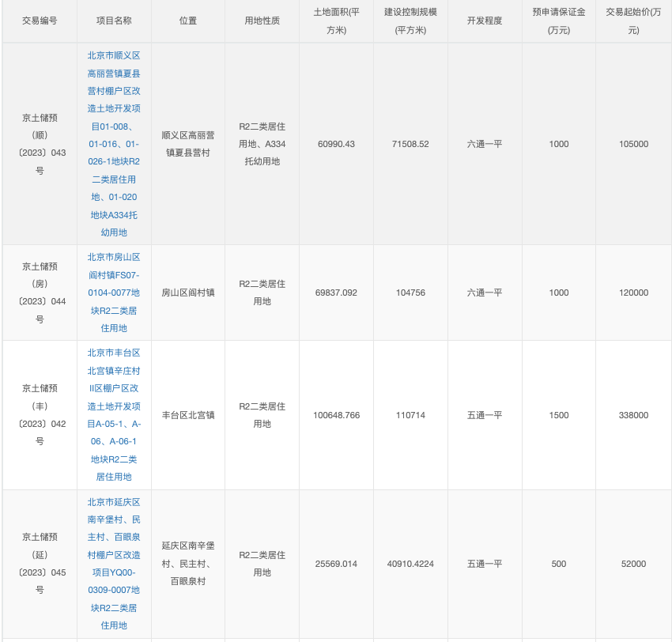Image resolution: width=672 pixels, height=642 pixels.
Task: Click starting price 52000
Action: click(x=633, y=564)
